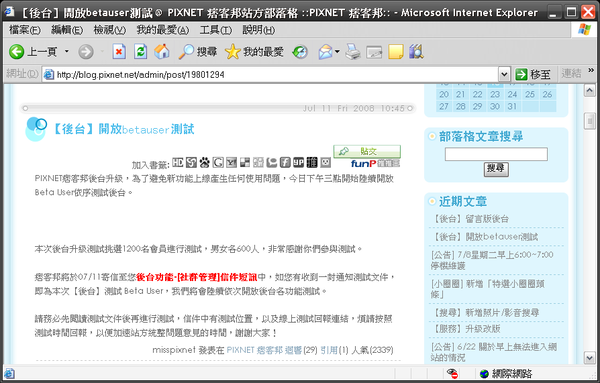Open the Back button history dropdown arrow
Viewport: 600px width, 383px height.
[x=67, y=51]
